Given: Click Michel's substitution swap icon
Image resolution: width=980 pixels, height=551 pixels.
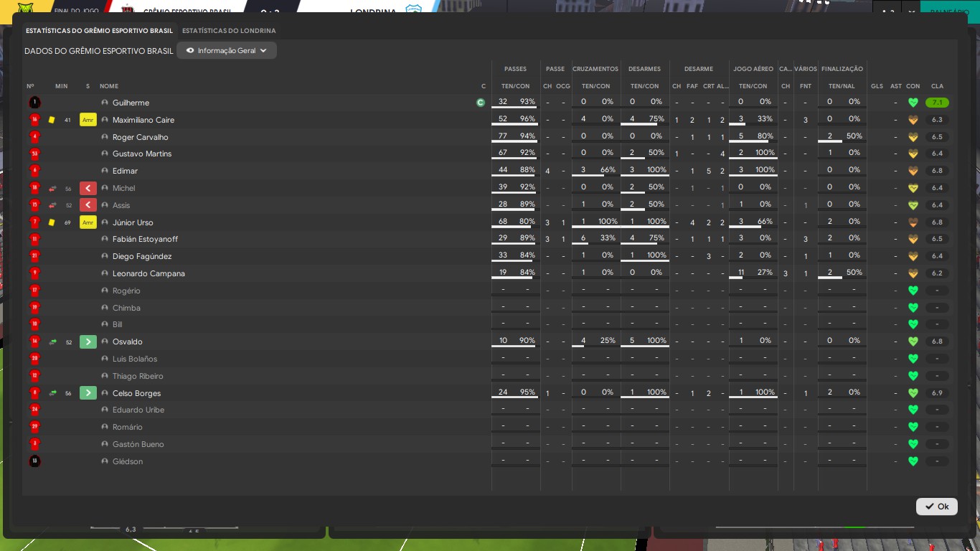Looking at the screenshot, I should pyautogui.click(x=52, y=188).
